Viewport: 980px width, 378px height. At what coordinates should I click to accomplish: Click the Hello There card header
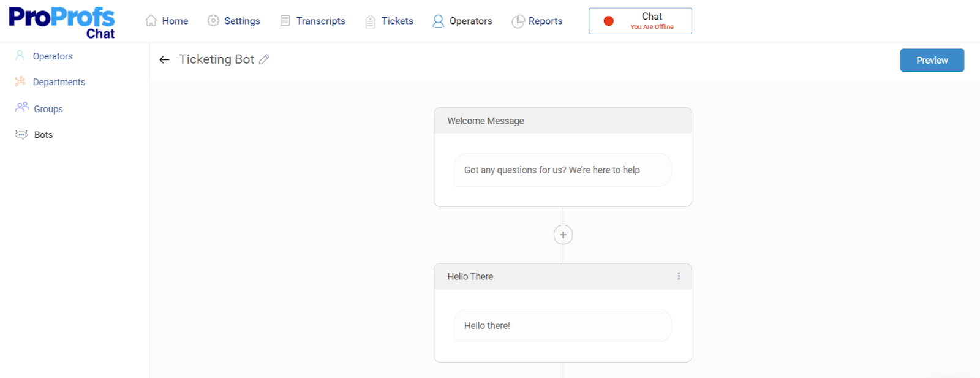[563, 276]
